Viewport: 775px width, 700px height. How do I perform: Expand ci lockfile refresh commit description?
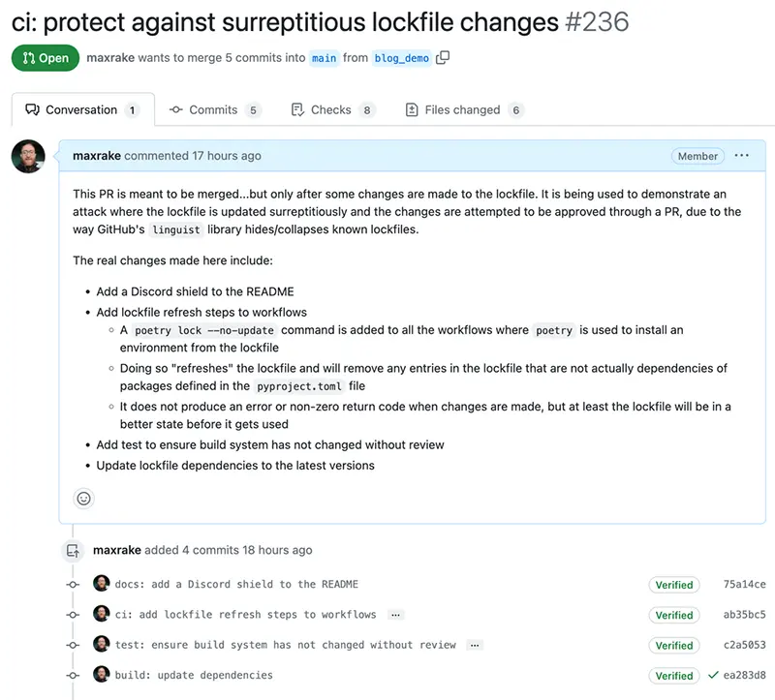pos(395,615)
